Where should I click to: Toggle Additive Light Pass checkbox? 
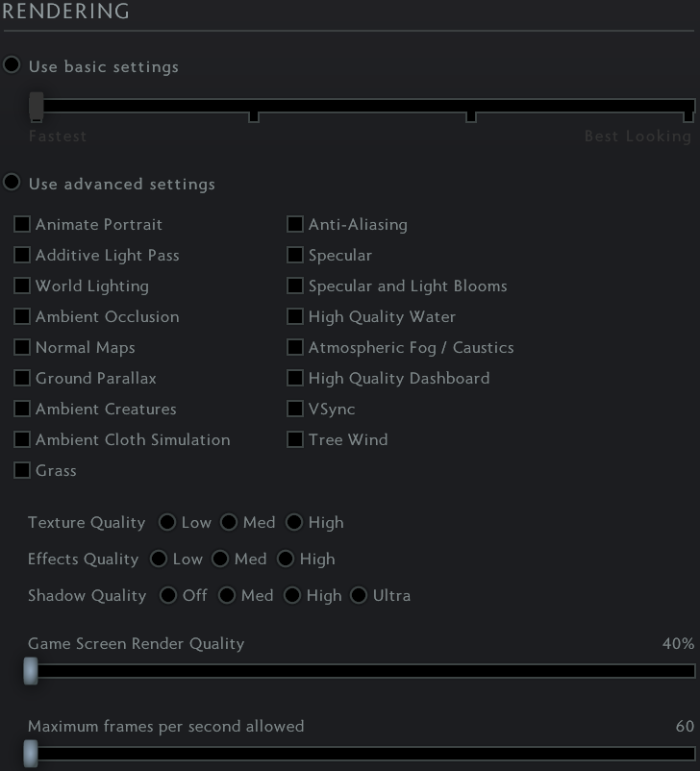click(x=22, y=256)
